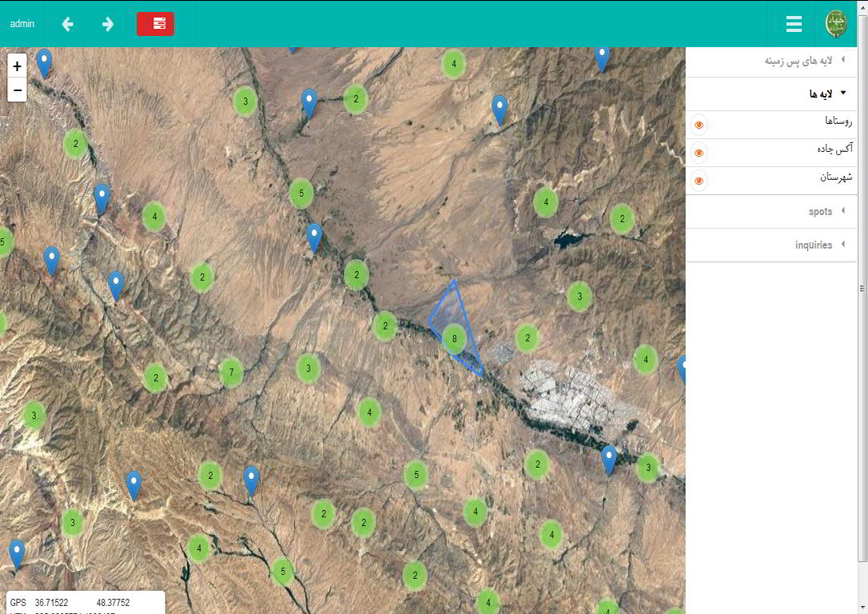Click the back arrow in the top bar
The width and height of the screenshot is (868, 614).
(67, 24)
